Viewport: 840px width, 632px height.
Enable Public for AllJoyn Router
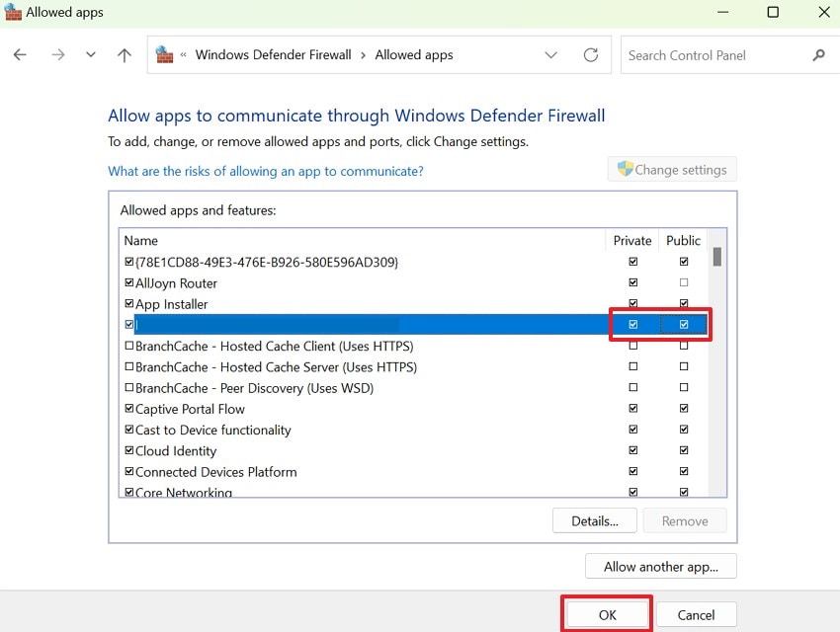pyautogui.click(x=684, y=282)
